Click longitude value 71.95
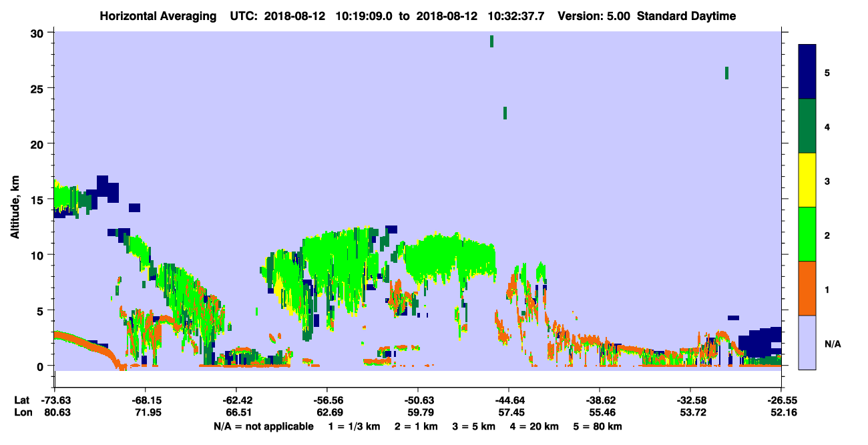The image size is (868, 445). click(x=148, y=412)
